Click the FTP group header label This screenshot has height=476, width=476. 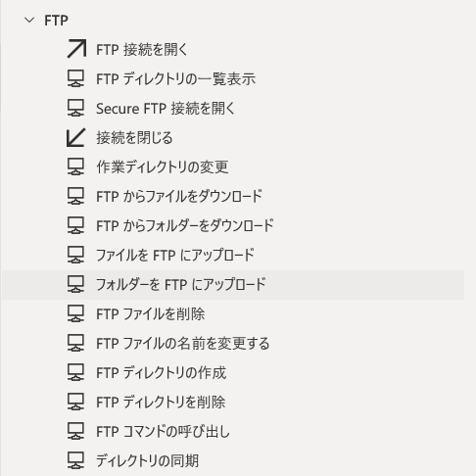(56, 21)
